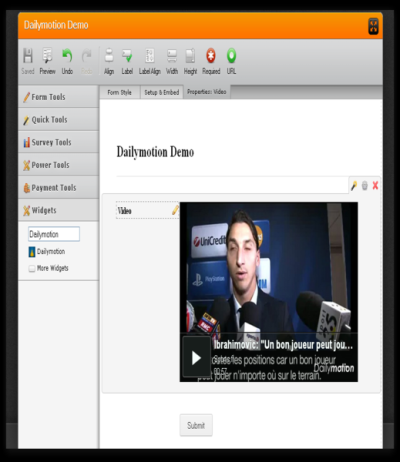Click Dailymotion logo on video player
This screenshot has width=400, height=462.
(334, 368)
